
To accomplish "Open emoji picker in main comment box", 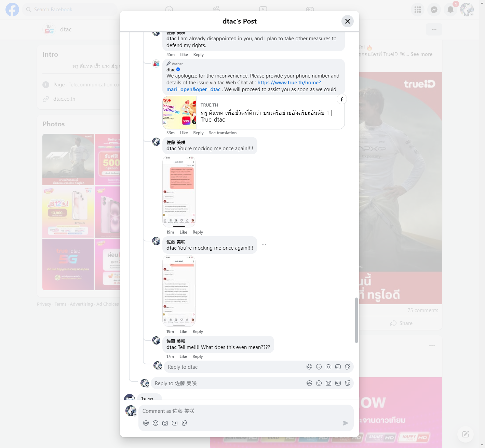I will pos(156,423).
